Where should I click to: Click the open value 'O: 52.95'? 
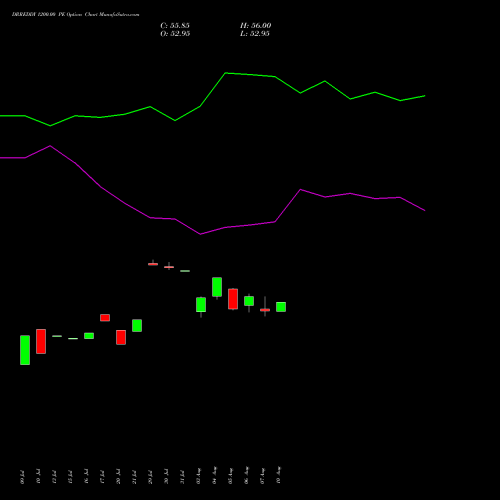[x=175, y=34]
